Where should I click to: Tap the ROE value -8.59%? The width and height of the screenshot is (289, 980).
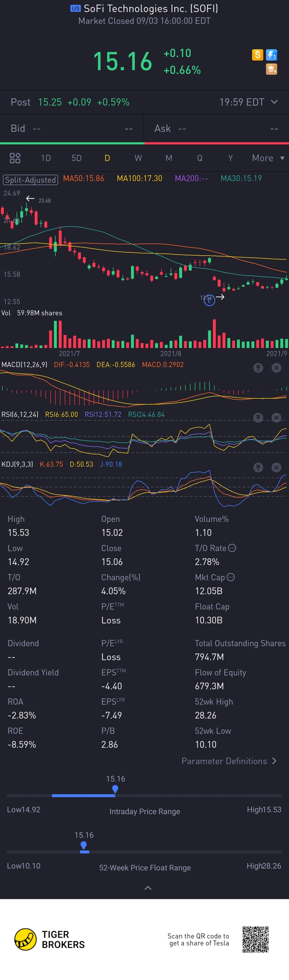coord(22,745)
